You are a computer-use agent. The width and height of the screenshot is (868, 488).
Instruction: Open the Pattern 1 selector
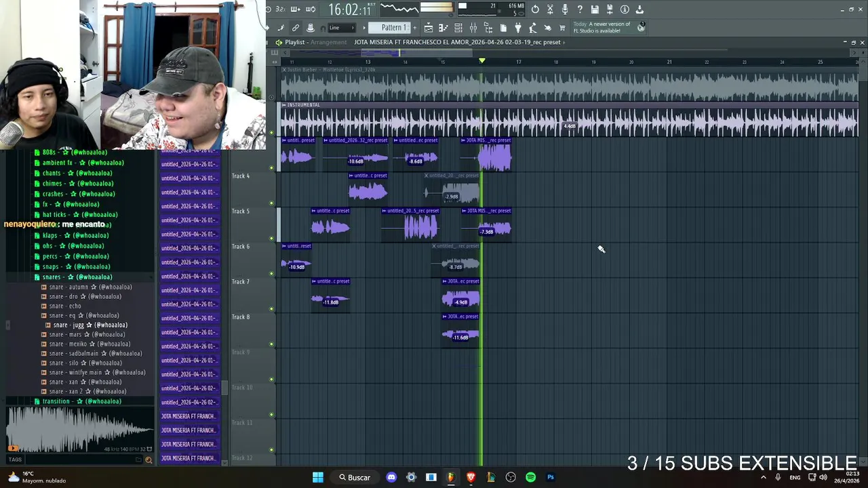pos(390,28)
